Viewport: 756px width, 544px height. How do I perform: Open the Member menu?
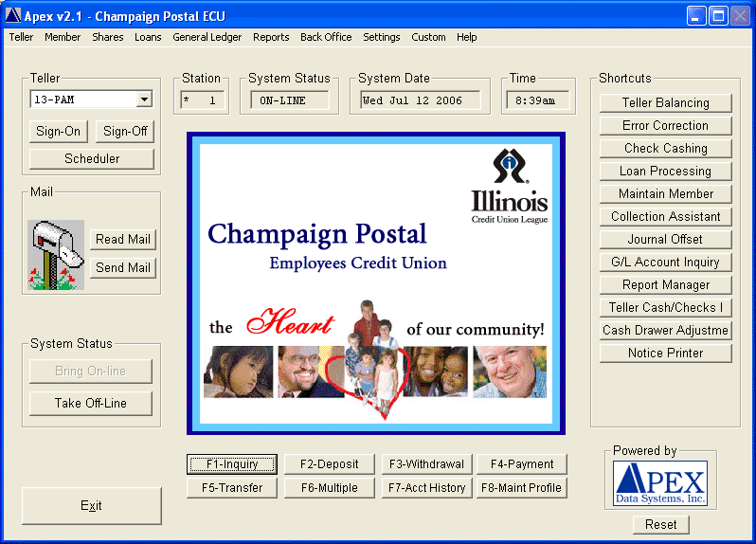[x=63, y=37]
